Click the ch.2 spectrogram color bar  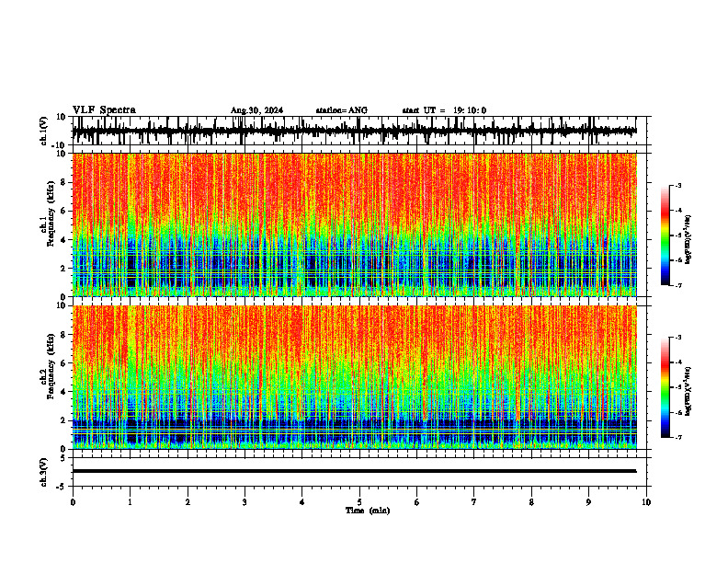click(665, 387)
